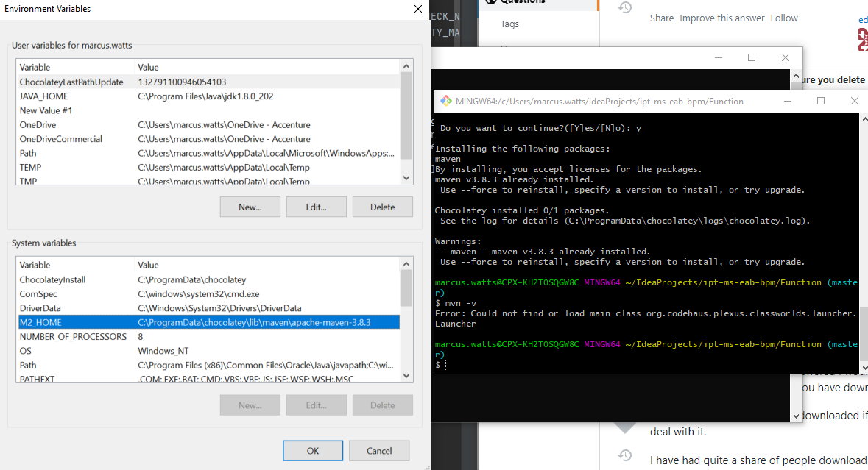Click Delete under User variables
This screenshot has height=470, width=868.
383,207
